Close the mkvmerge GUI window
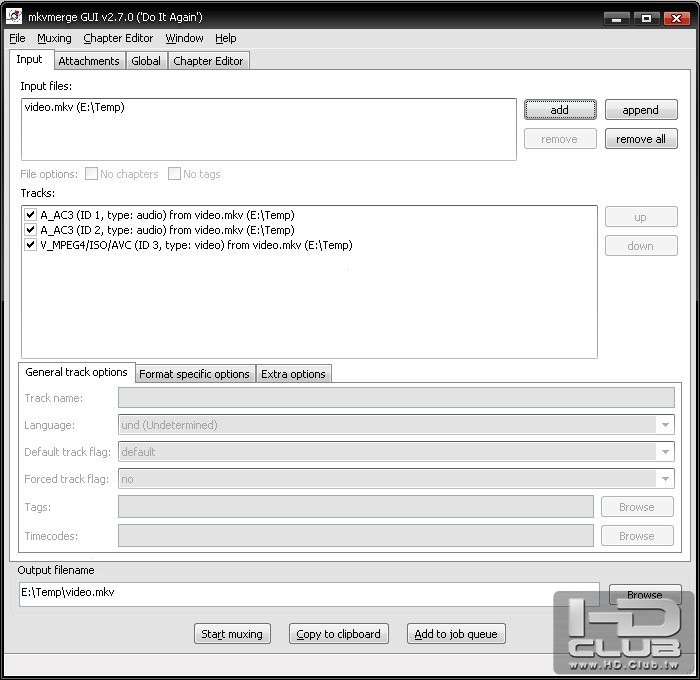 (x=677, y=18)
